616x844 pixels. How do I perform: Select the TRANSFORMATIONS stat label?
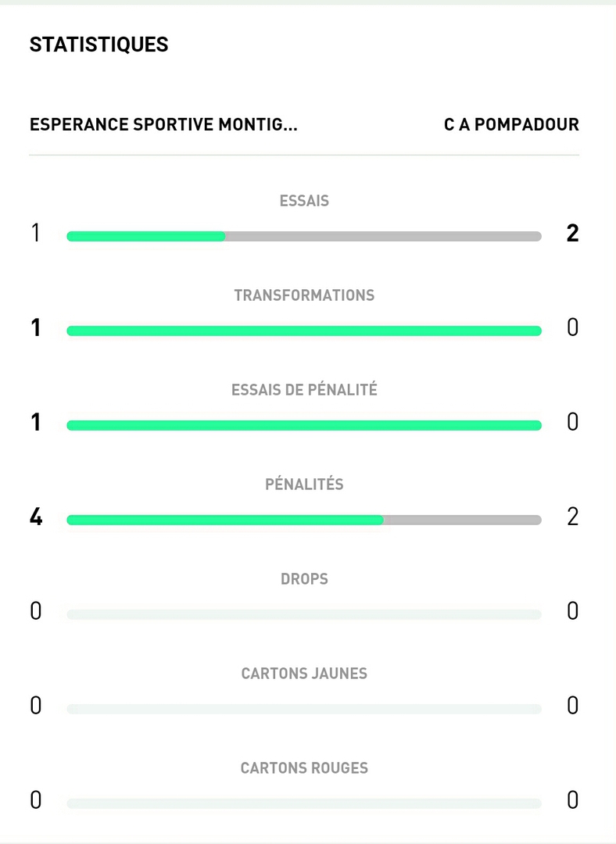click(304, 295)
